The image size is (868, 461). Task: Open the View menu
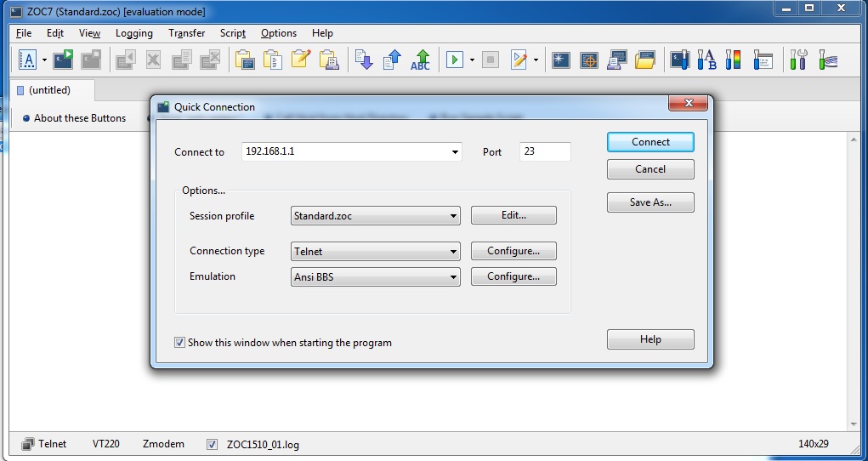(89, 33)
